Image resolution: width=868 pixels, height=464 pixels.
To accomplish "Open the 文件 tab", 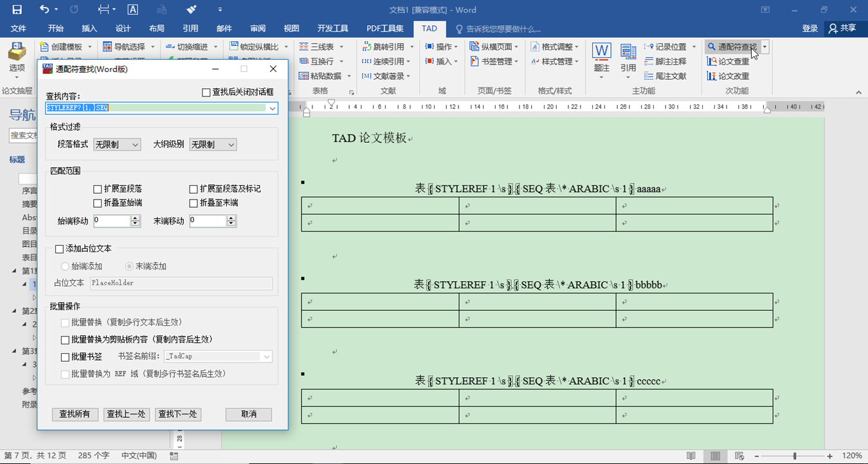I will click(19, 28).
